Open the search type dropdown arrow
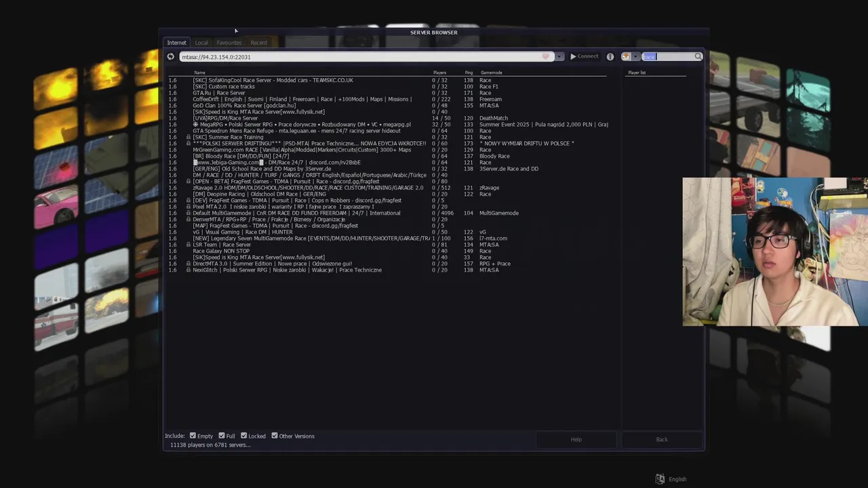Screen dimensions: 868x488 pos(635,57)
